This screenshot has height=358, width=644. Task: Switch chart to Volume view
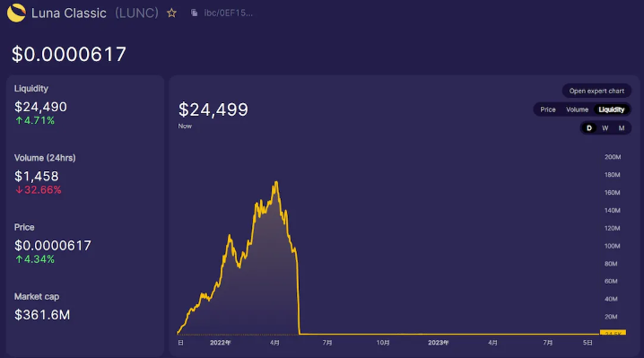[577, 109]
